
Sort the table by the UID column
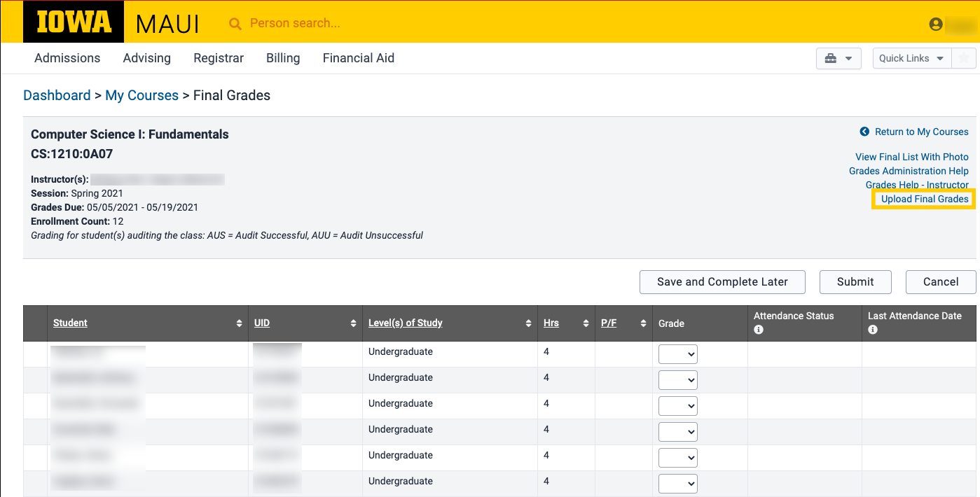click(x=262, y=323)
